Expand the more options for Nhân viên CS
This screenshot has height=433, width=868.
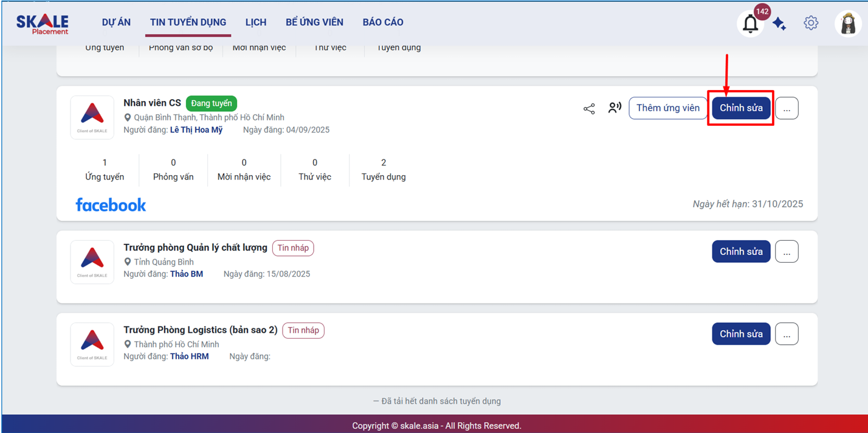coord(787,108)
